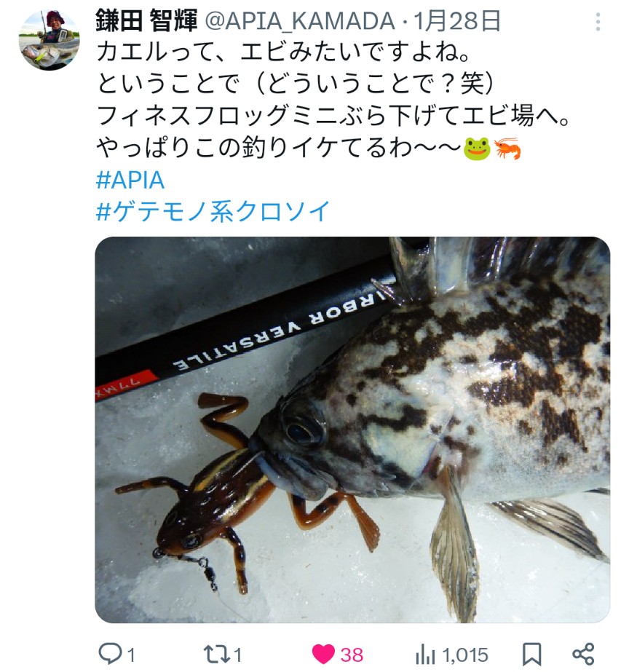Click the reply count number 1

click(x=131, y=655)
